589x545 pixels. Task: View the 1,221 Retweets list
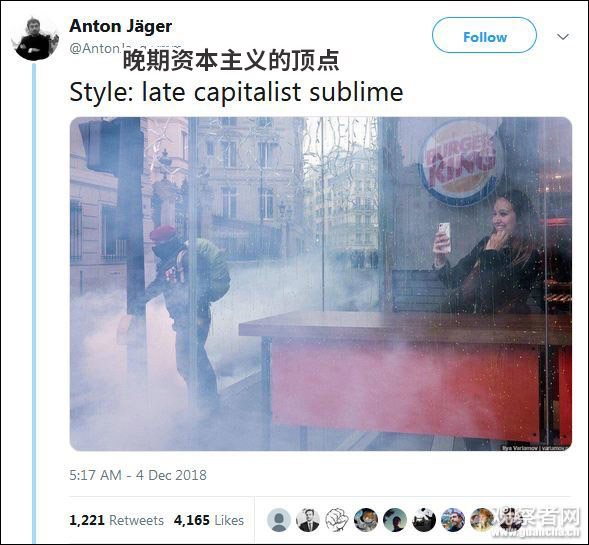click(x=116, y=520)
